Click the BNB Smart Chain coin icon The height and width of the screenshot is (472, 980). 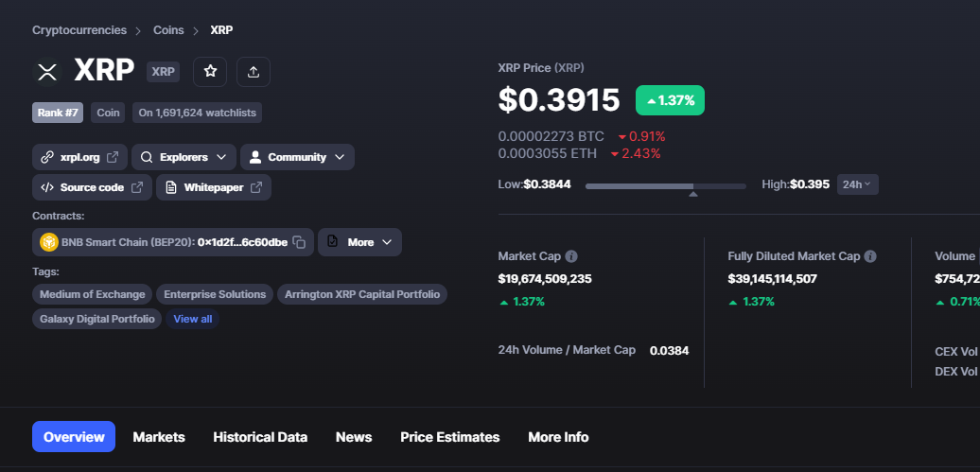click(x=49, y=242)
